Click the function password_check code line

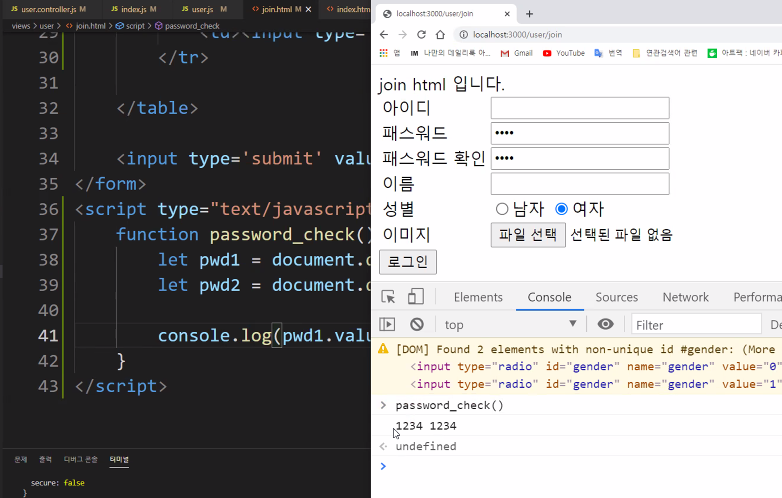pyautogui.click(x=244, y=234)
